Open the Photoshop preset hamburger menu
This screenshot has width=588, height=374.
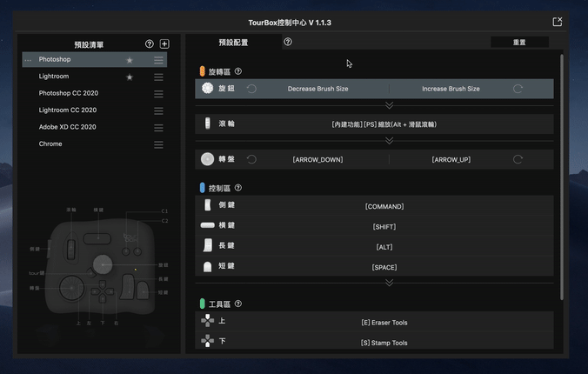click(x=158, y=60)
